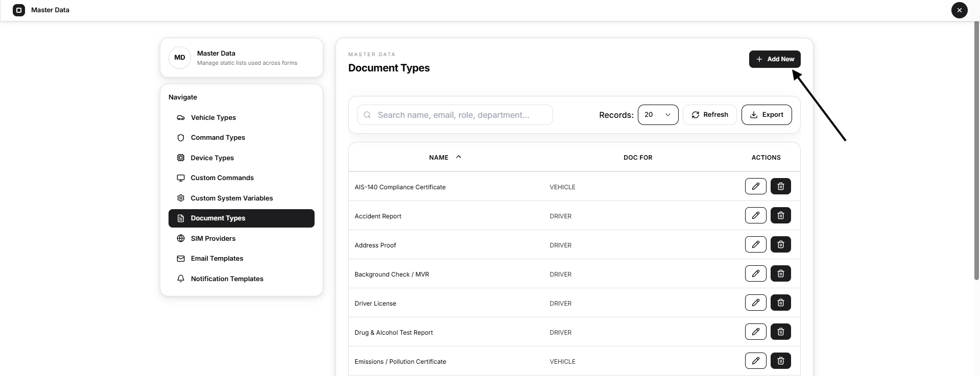The image size is (980, 376).
Task: Select the Document Types nav item
Action: [x=242, y=218]
